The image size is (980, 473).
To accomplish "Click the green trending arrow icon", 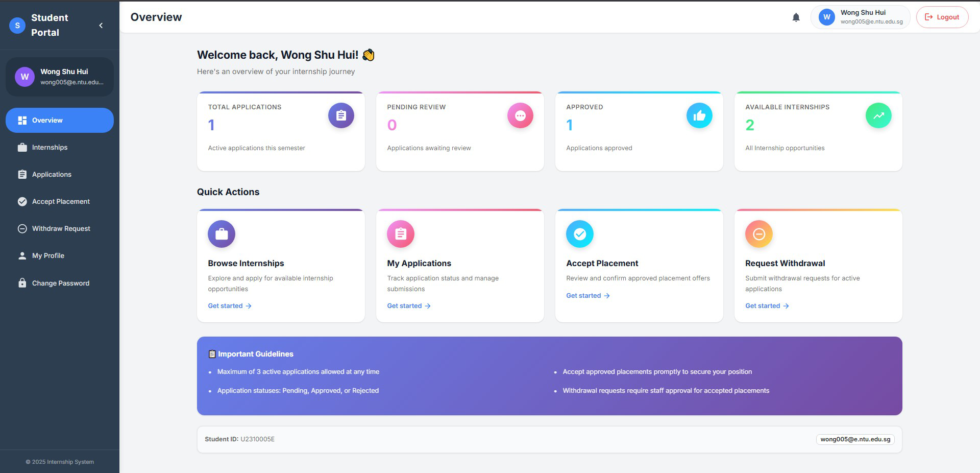I will (878, 116).
